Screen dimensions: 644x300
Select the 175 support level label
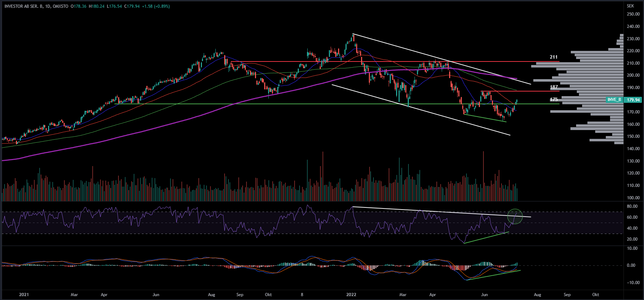(x=554, y=100)
